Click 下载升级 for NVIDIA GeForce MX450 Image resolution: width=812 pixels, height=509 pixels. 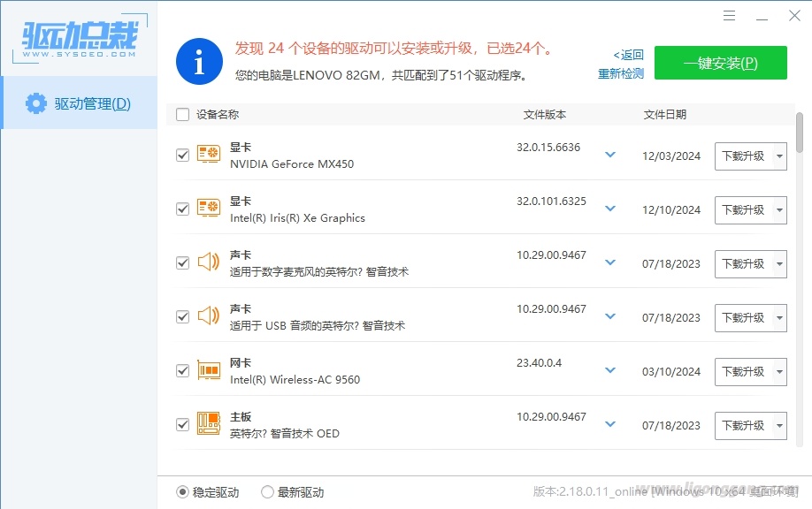pyautogui.click(x=744, y=156)
